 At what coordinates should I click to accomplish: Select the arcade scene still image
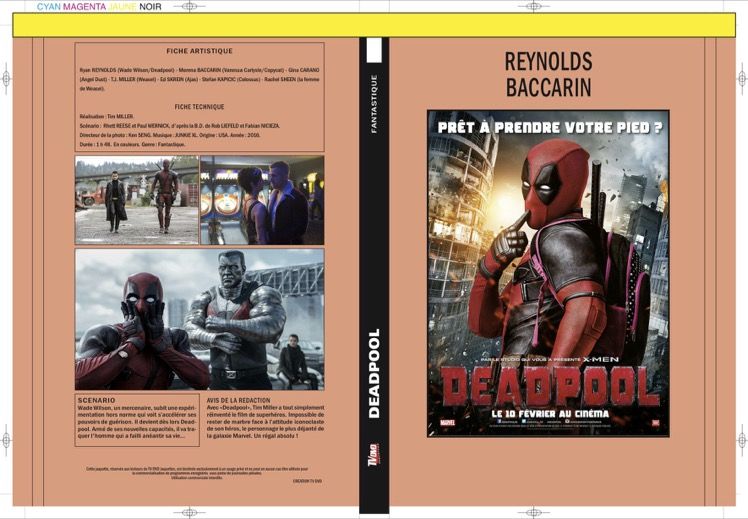[262, 200]
